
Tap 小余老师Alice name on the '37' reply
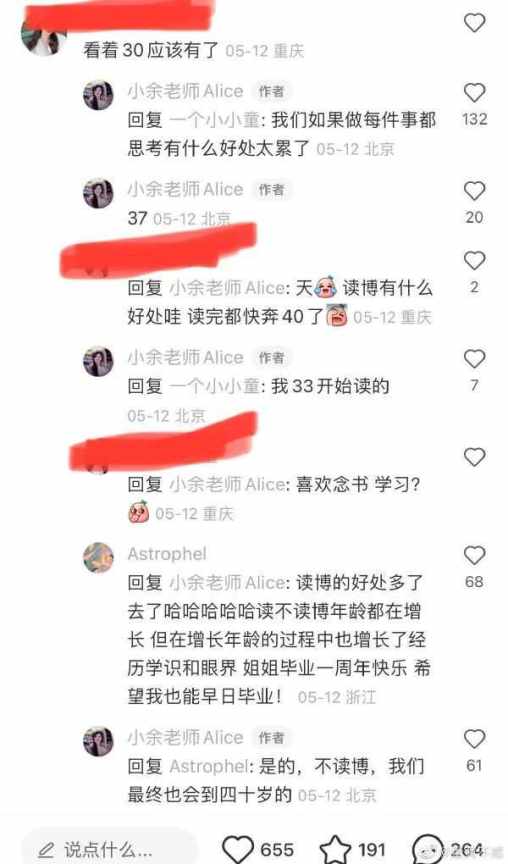pyautogui.click(x=185, y=190)
